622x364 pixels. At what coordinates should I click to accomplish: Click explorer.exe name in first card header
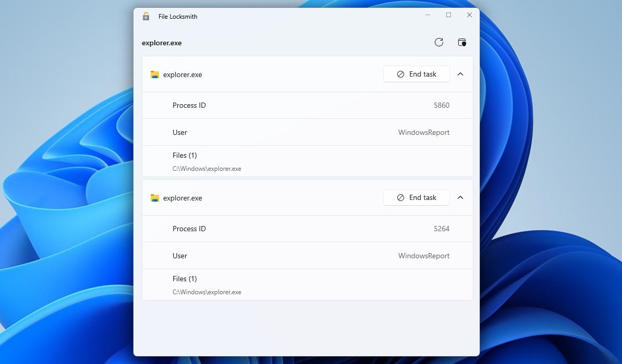[x=182, y=74]
